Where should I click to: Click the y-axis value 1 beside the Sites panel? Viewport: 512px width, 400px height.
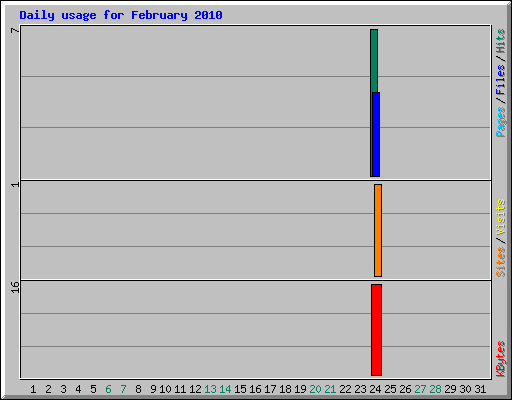(x=15, y=185)
